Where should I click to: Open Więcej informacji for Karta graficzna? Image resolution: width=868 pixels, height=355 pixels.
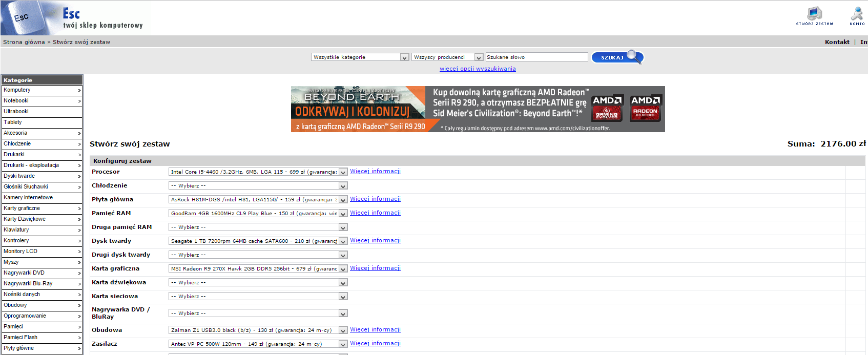pos(375,268)
